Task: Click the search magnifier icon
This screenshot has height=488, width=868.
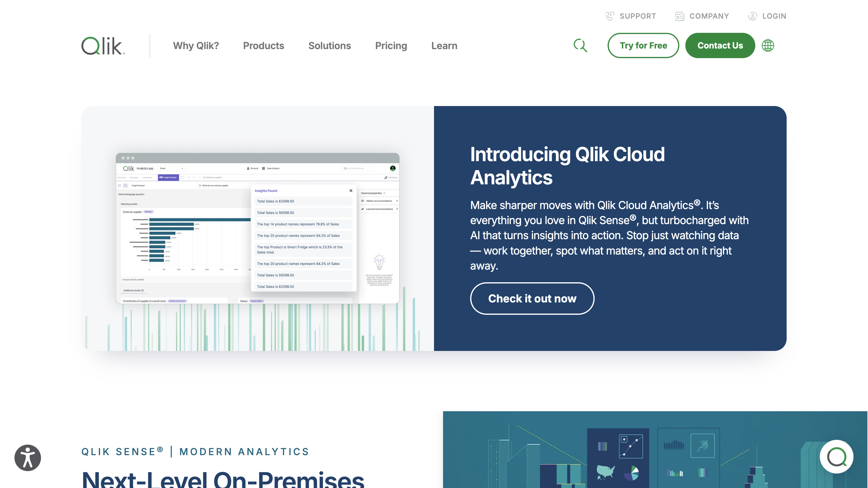Action: [x=580, y=45]
